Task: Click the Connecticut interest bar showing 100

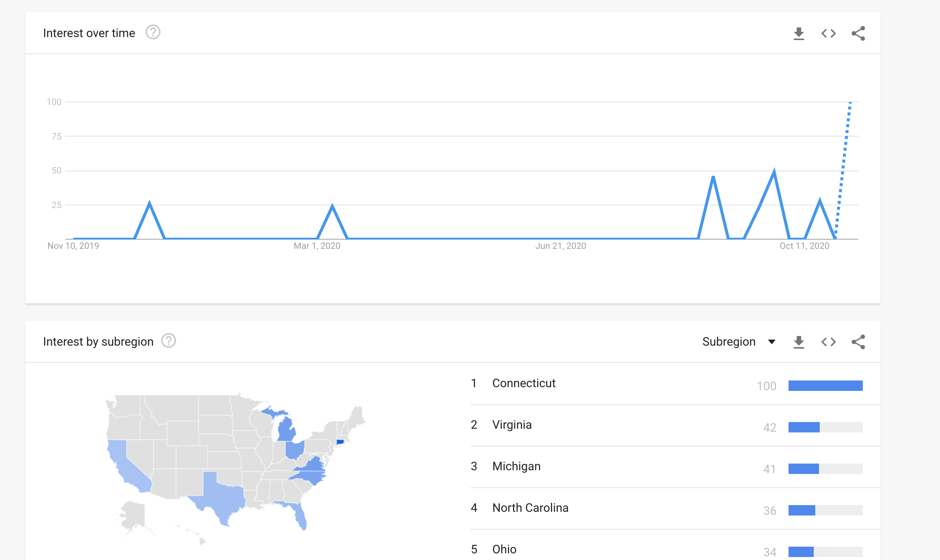Action: (825, 386)
